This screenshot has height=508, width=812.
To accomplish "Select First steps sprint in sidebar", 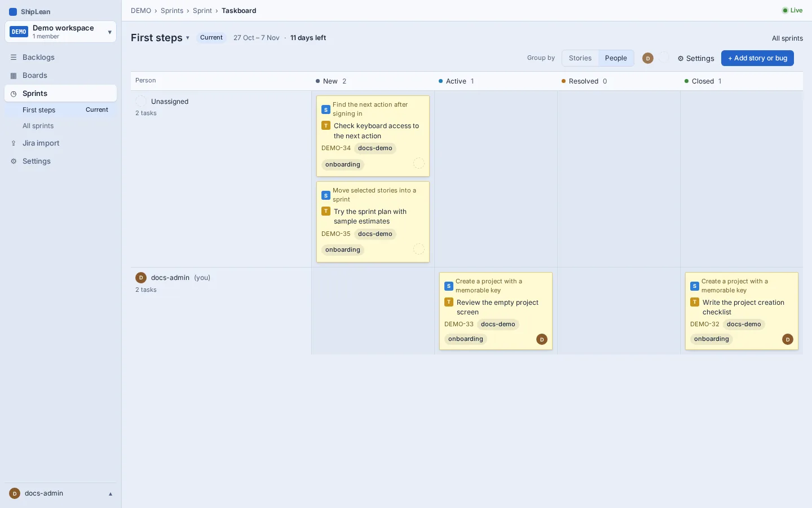I will (x=60, y=110).
